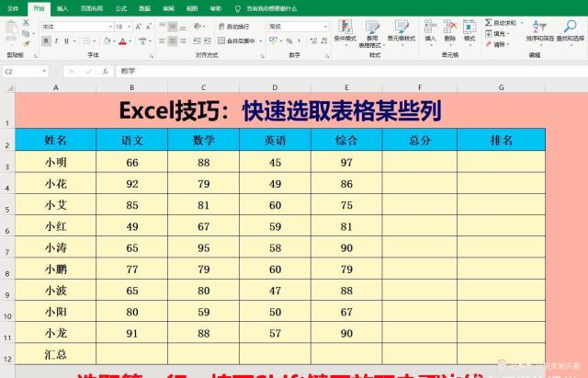Open the borders dropdown arrow
588x378 pixels.
95,40
